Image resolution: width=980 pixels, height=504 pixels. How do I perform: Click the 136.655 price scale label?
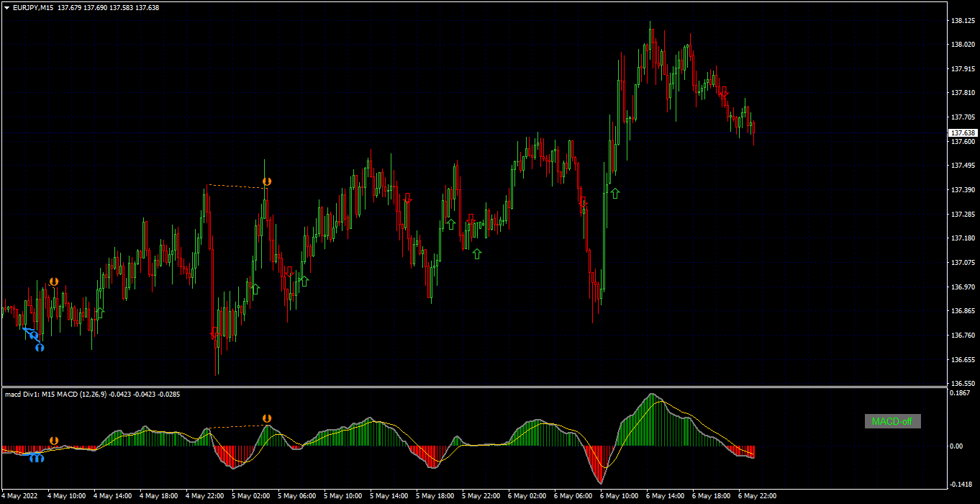(962, 359)
